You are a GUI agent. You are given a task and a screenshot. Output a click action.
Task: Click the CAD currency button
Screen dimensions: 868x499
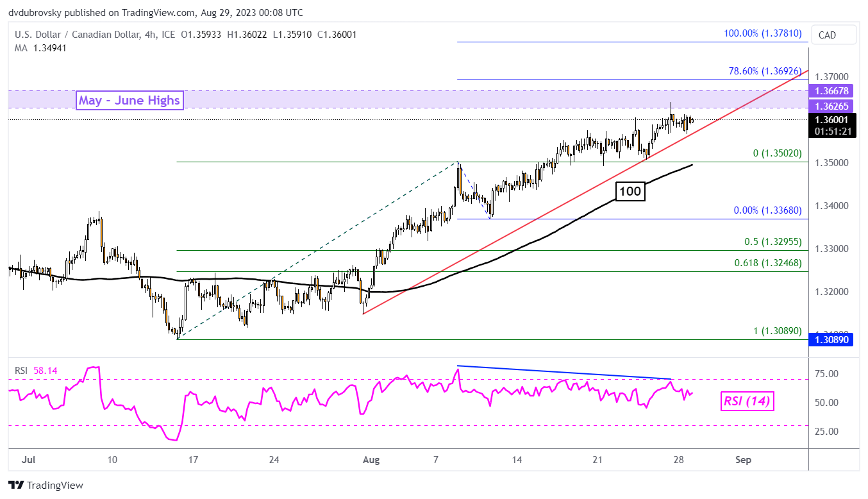tap(833, 35)
